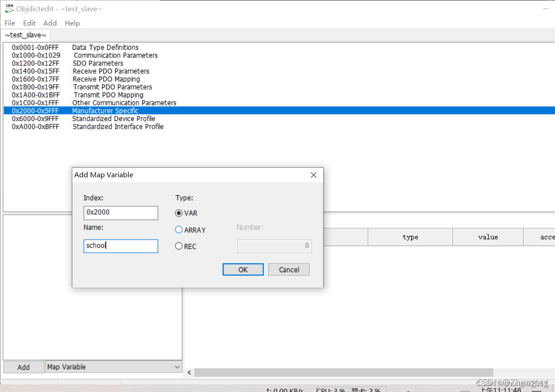Open the File menu

9,23
